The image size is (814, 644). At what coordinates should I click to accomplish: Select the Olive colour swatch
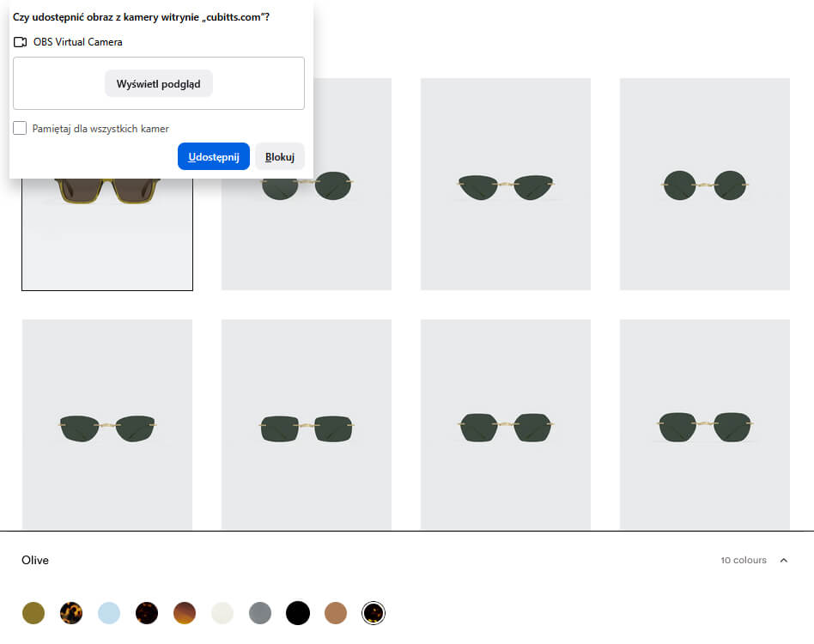click(x=33, y=613)
